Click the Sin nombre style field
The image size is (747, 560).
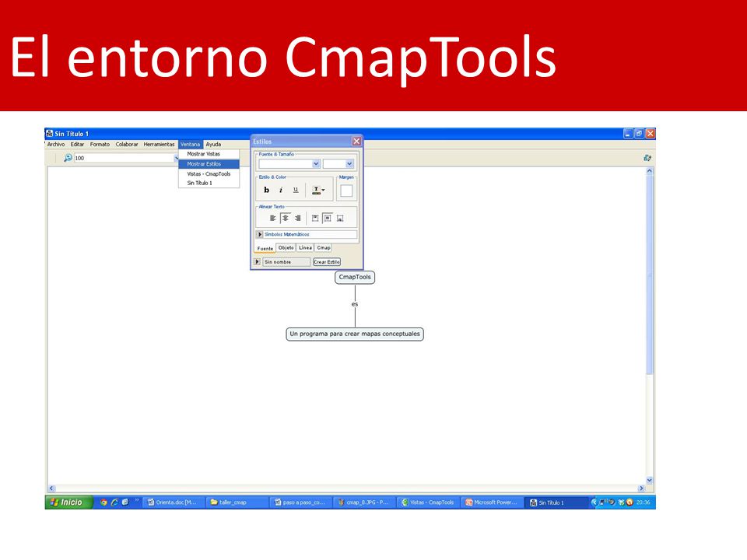click(286, 262)
